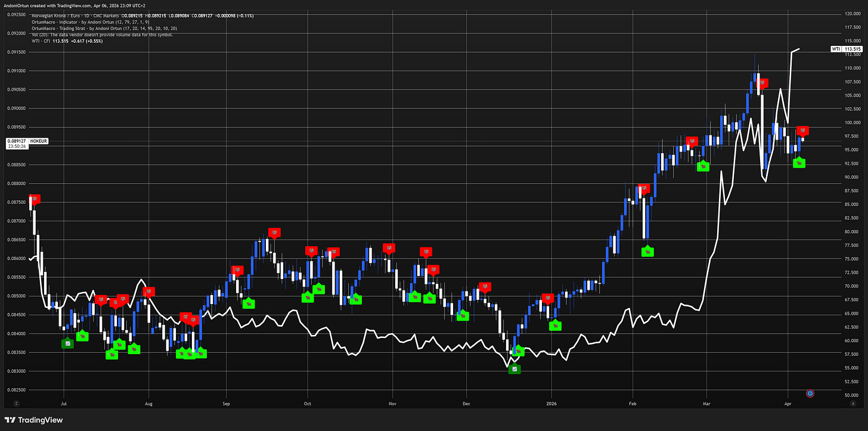This screenshot has height=431, width=868.
Task: Select the green bull marker in early February
Action: pyautogui.click(x=647, y=251)
